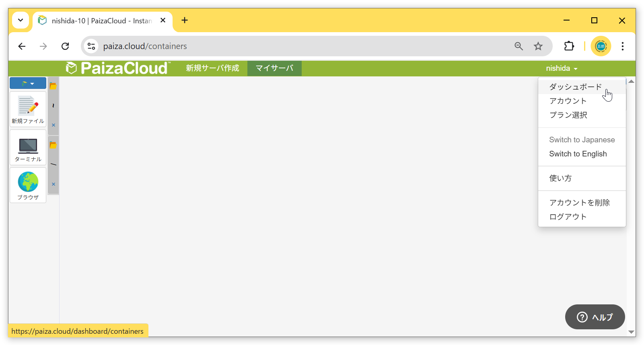Open the browser profile avatar
The height and width of the screenshot is (345, 644).
tap(601, 46)
